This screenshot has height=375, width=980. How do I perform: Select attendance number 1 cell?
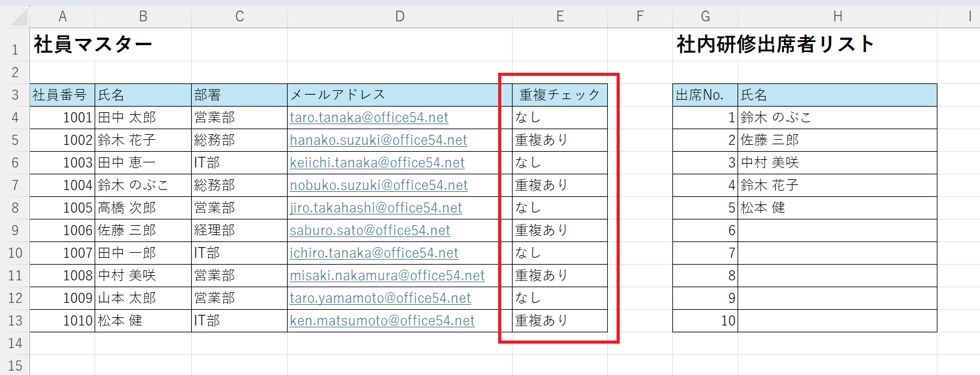point(706,117)
